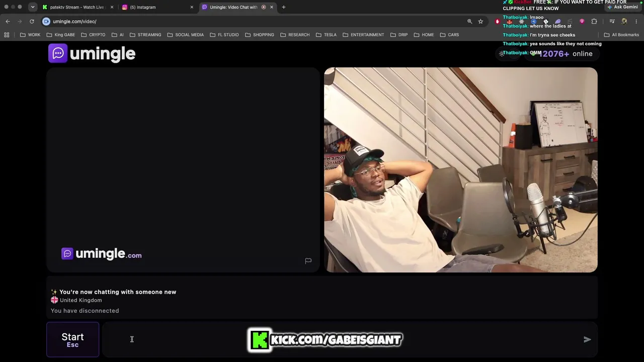Click the Umingle logo in the page header

pyautogui.click(x=92, y=53)
